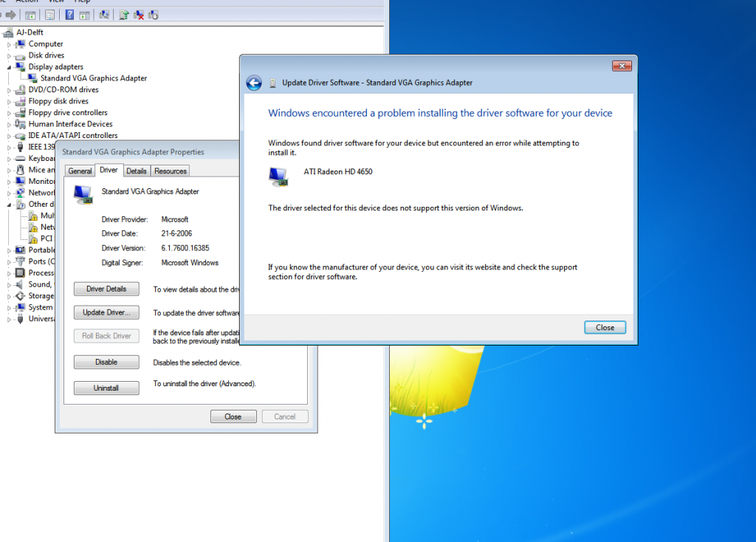Collapse the Display adapters node
The width and height of the screenshot is (756, 542).
(9, 67)
